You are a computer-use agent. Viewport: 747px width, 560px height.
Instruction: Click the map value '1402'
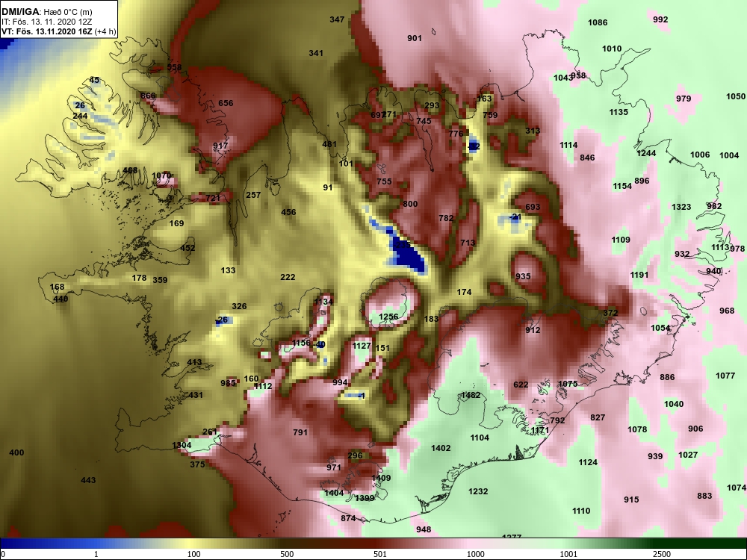click(441, 448)
